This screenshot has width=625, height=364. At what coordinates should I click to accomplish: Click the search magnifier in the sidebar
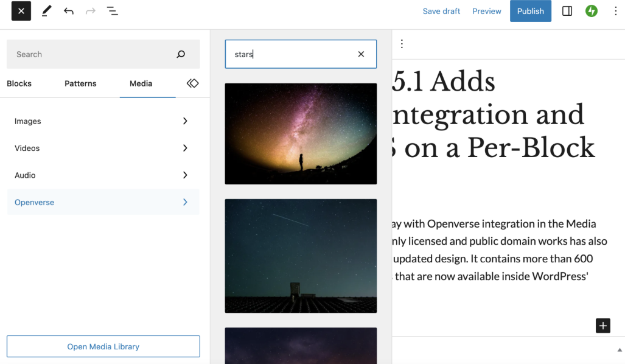tap(181, 54)
